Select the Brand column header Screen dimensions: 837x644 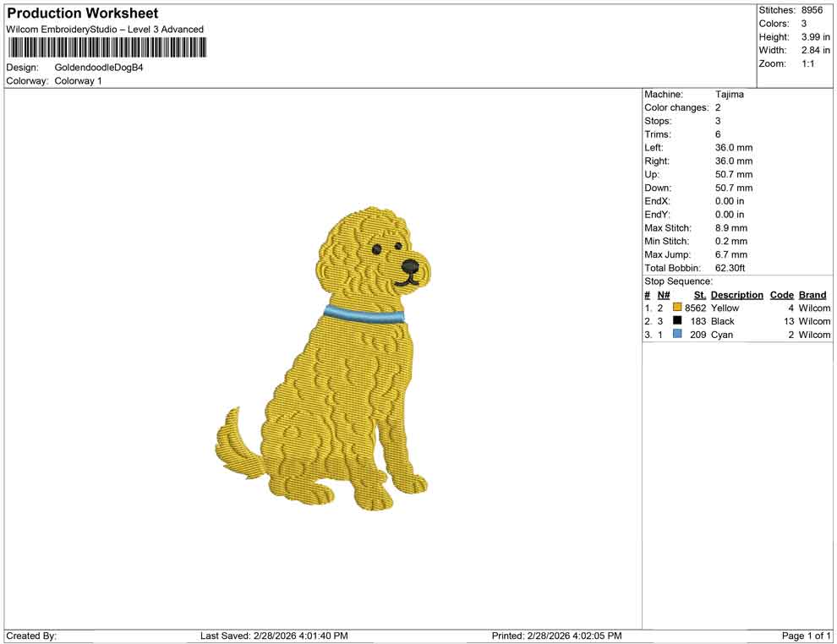point(812,294)
